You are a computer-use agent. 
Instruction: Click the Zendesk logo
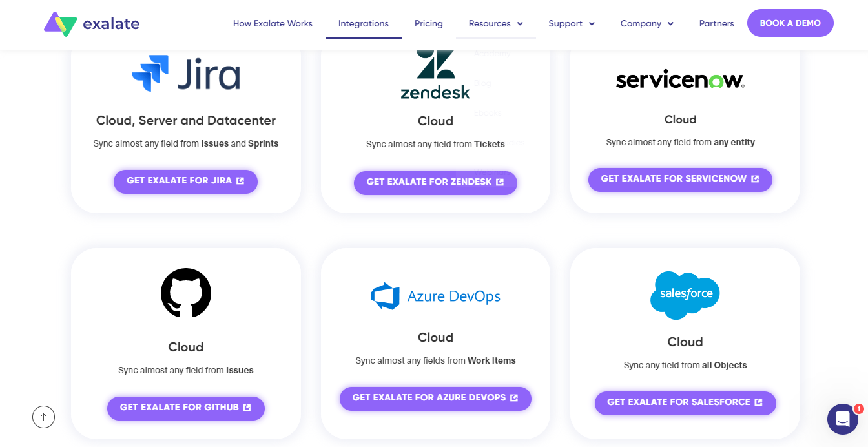pyautogui.click(x=435, y=74)
